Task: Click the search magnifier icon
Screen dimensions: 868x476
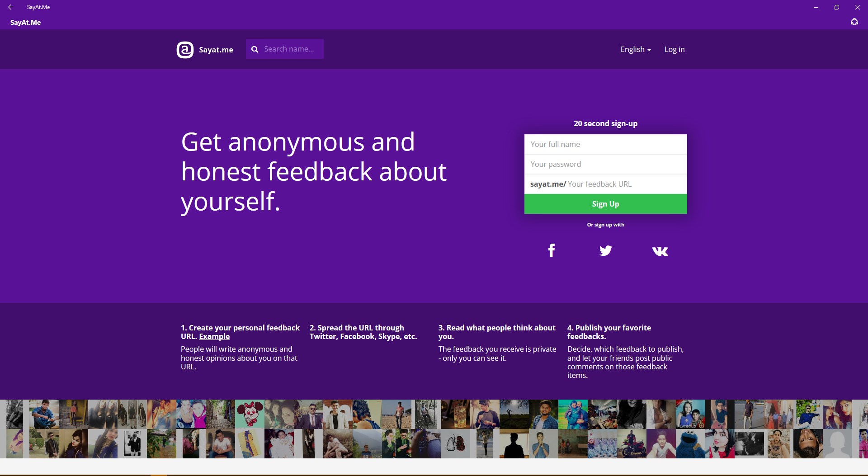Action: pos(255,49)
